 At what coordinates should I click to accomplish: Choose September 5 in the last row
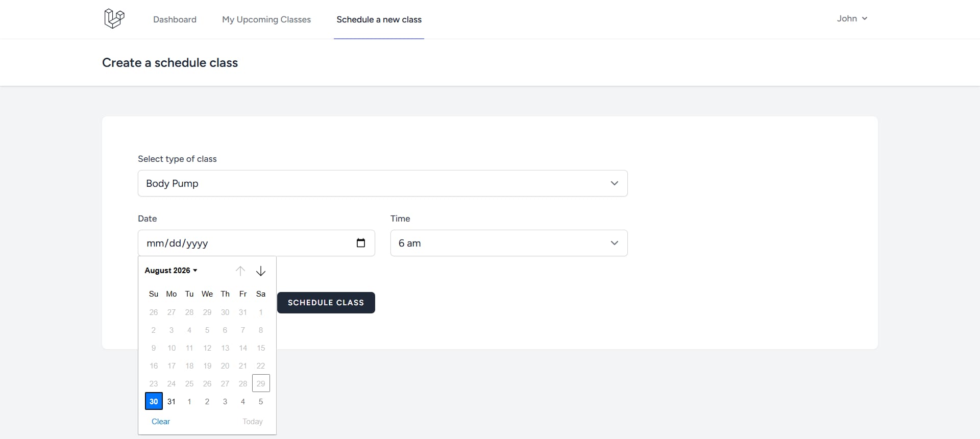(x=261, y=401)
